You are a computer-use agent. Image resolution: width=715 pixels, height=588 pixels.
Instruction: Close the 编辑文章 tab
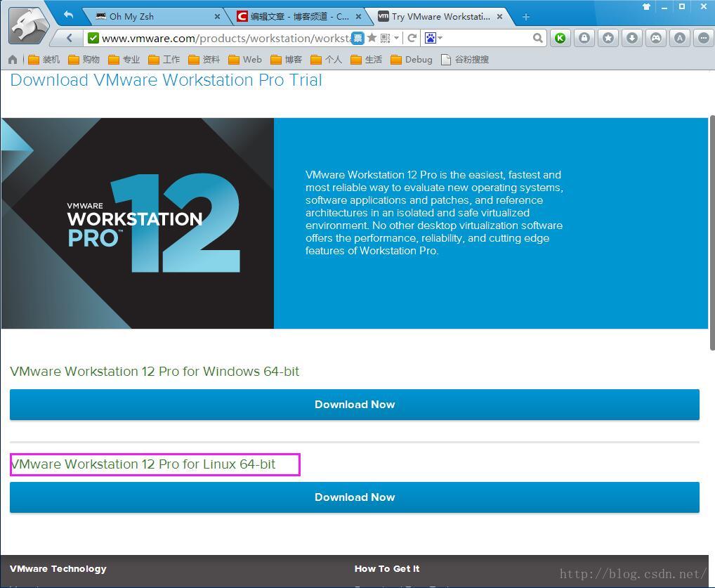(x=358, y=16)
